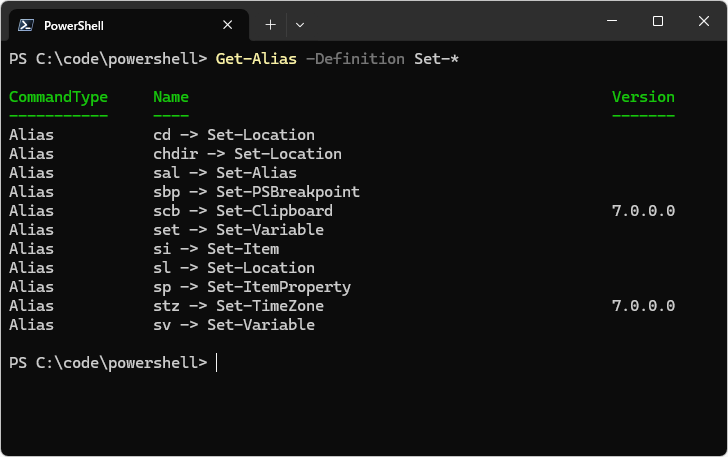The image size is (728, 457).
Task: Click the -Definition parameter text
Action: pyautogui.click(x=355, y=59)
